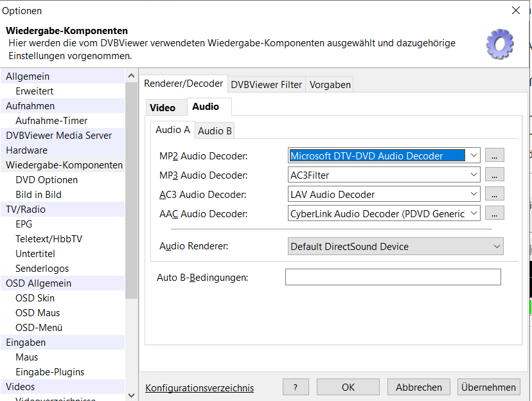Click the gear icon in the header
This screenshot has height=401, width=532.
click(x=499, y=44)
